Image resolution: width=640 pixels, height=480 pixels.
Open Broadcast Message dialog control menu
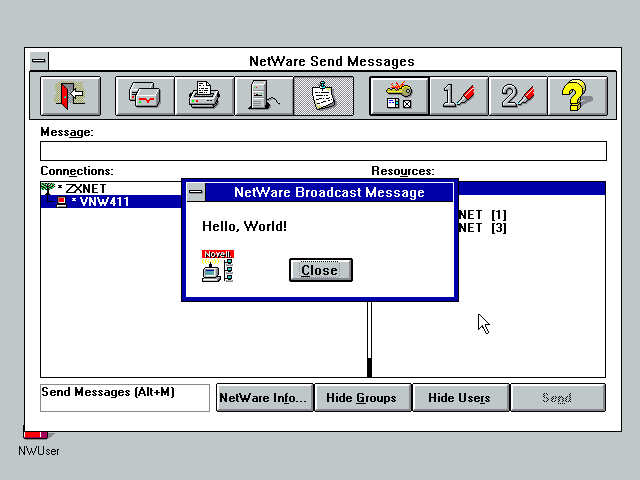pyautogui.click(x=196, y=192)
